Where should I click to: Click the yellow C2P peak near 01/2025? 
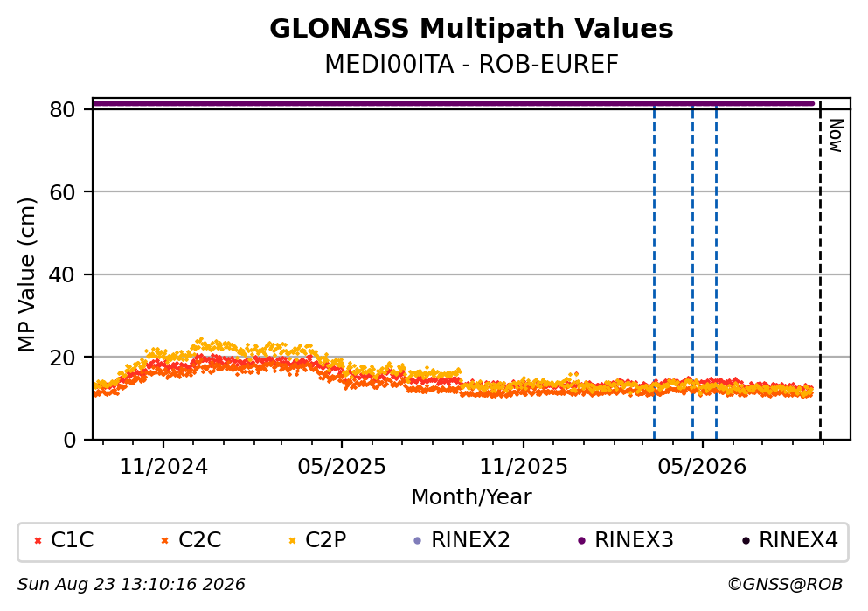(x=201, y=340)
